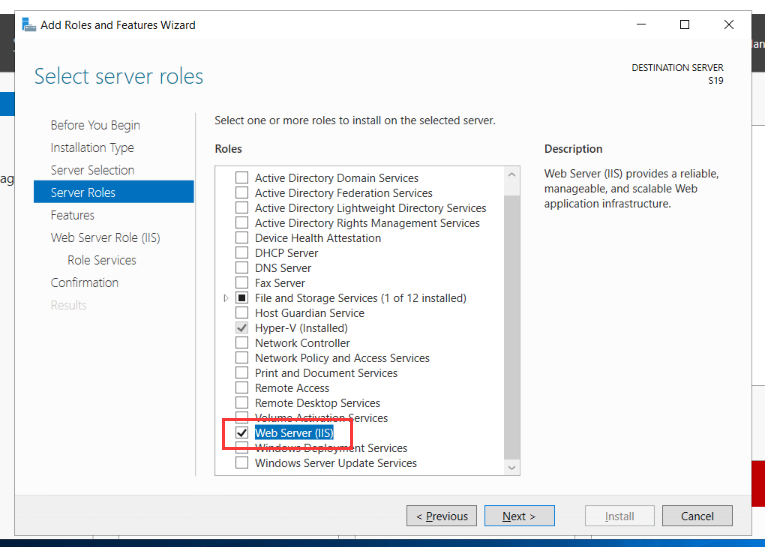Enable Network Policy and Access Services

tap(242, 358)
